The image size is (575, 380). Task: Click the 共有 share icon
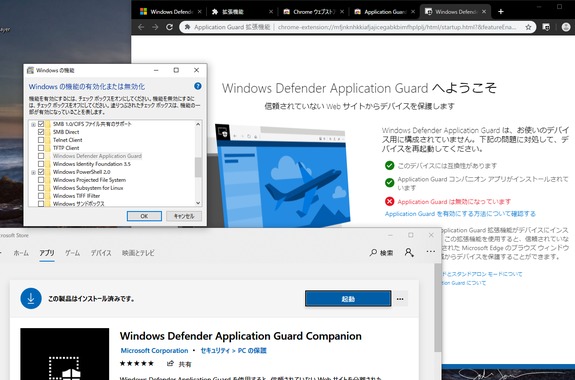(170, 363)
